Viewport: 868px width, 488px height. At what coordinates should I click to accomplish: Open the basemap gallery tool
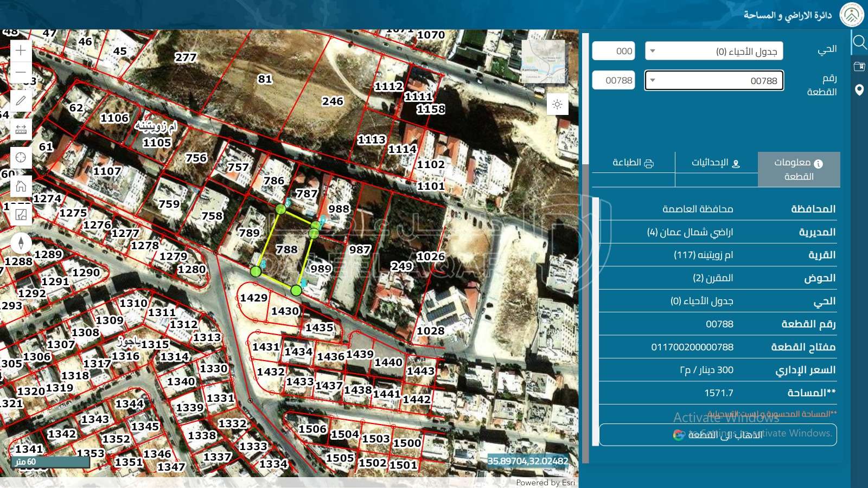tap(21, 215)
